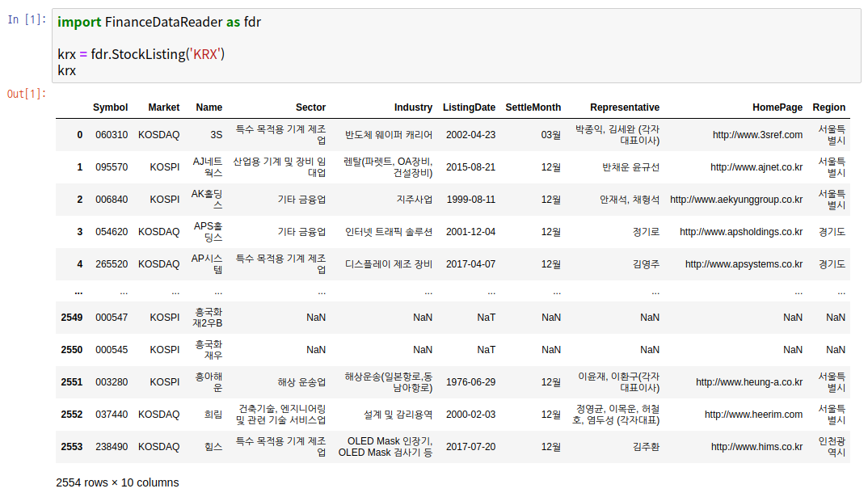Click sector cell 해상 운송업

301,382
